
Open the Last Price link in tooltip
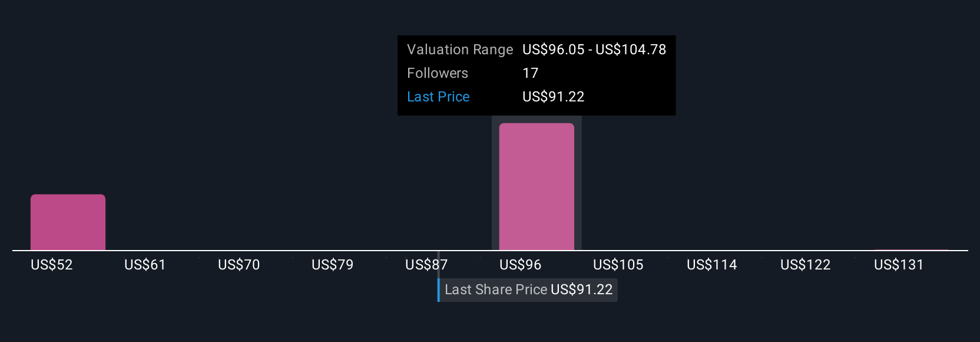click(x=438, y=97)
